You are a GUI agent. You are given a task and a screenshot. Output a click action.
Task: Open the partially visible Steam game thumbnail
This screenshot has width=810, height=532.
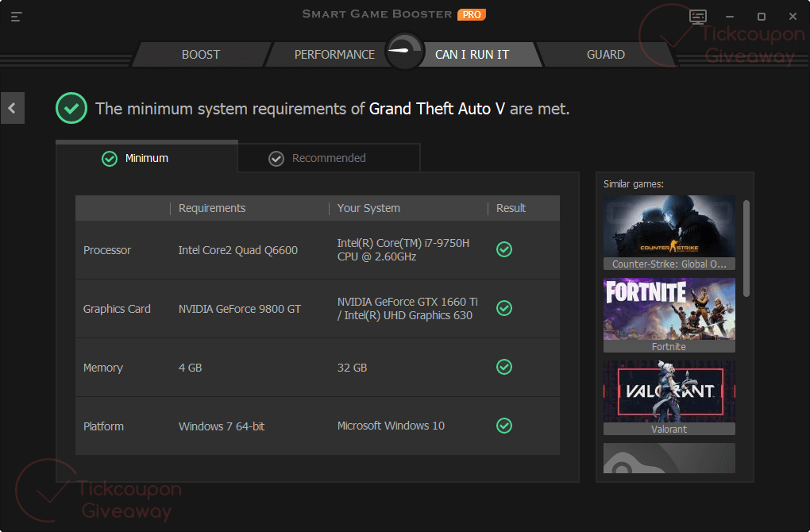pyautogui.click(x=669, y=458)
